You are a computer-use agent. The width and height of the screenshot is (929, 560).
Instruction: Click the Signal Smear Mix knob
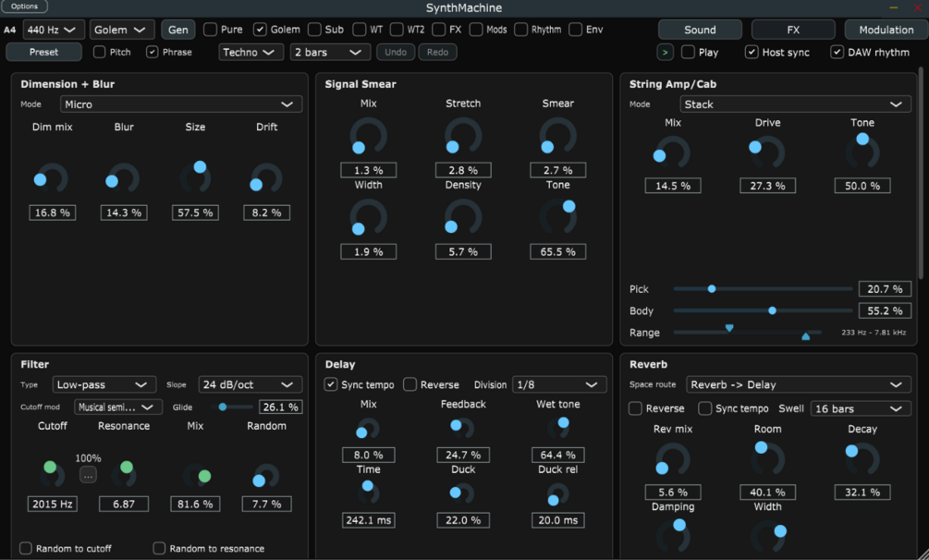point(368,136)
